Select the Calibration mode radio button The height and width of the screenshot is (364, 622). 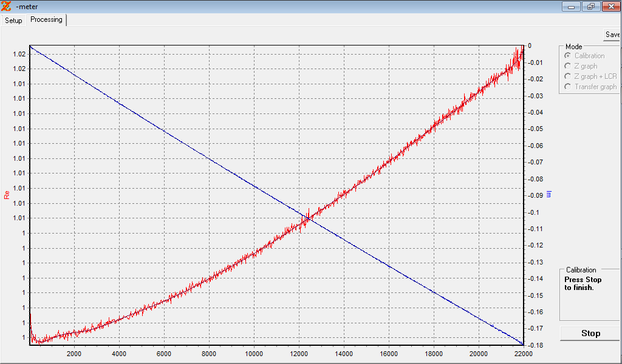[568, 56]
